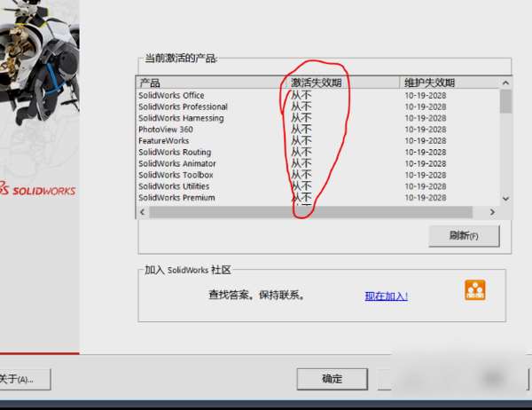Viewport: 532px width, 410px height.
Task: Select the SolidWorks Utilities row
Action: click(x=318, y=186)
